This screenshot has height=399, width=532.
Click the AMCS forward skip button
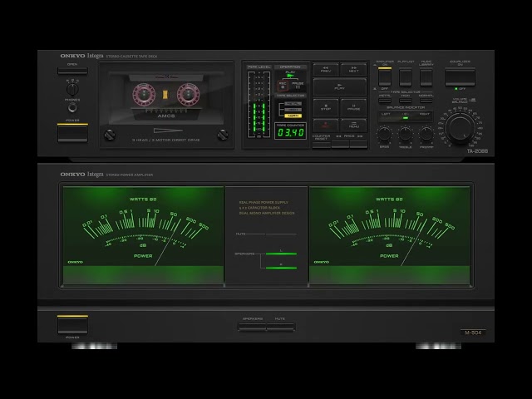[358, 145]
